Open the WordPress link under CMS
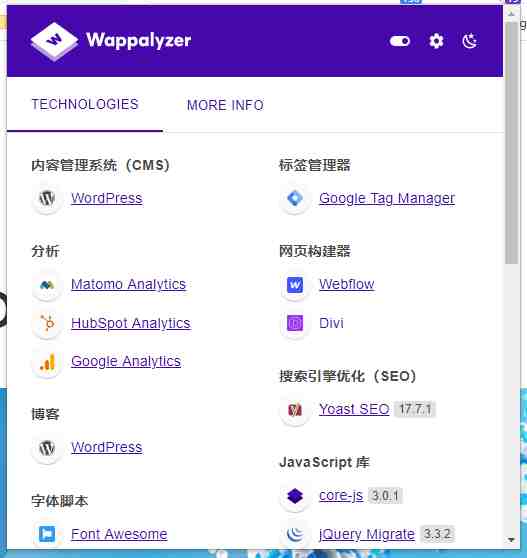This screenshot has width=527, height=558. pos(107,198)
